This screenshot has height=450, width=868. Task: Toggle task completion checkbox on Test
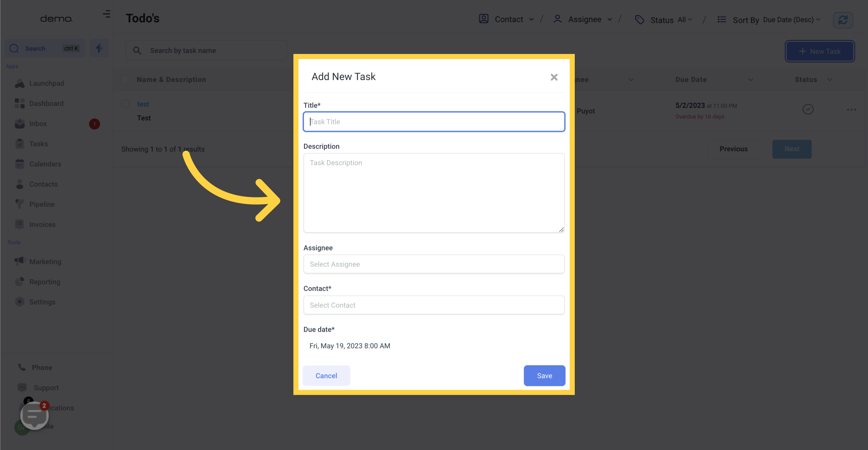pos(808,110)
